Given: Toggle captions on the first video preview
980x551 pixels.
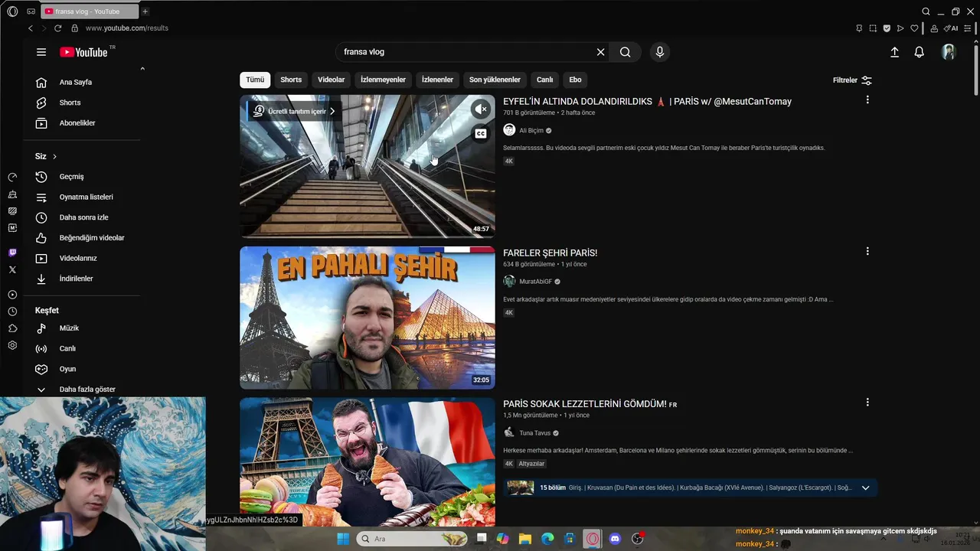Looking at the screenshot, I should 481,134.
